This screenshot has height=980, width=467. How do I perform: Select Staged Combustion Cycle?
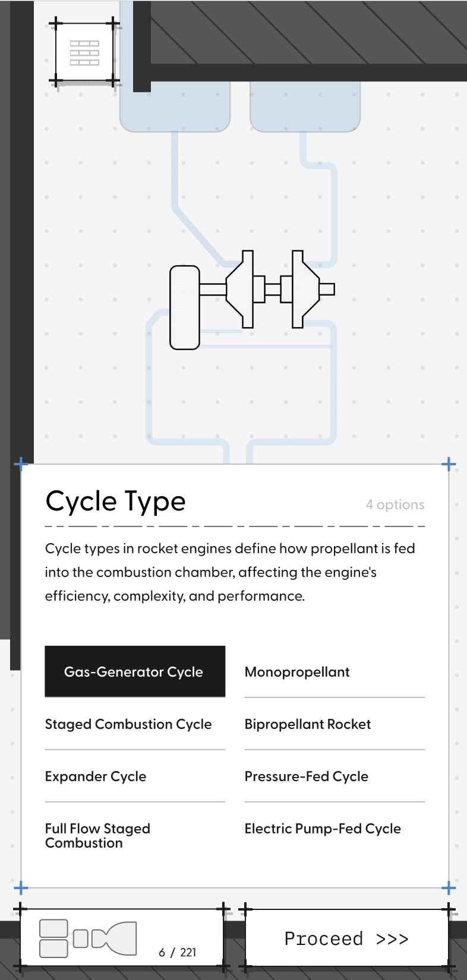(x=128, y=724)
